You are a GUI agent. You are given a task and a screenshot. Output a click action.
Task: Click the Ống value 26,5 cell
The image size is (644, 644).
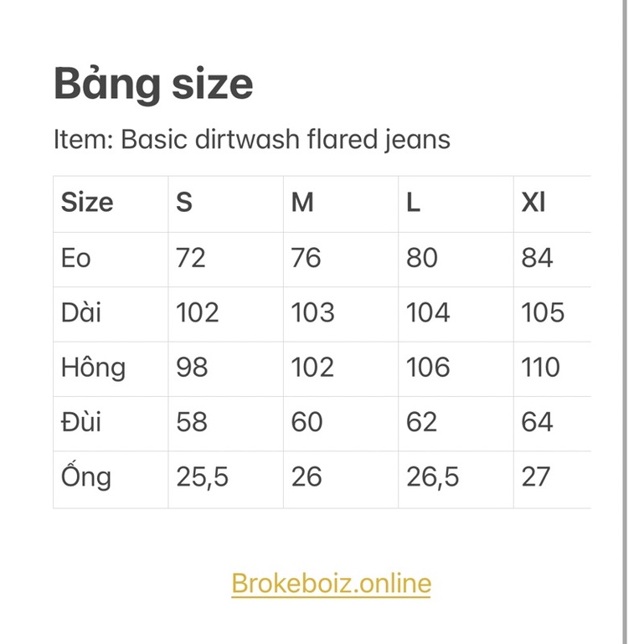coord(433,477)
